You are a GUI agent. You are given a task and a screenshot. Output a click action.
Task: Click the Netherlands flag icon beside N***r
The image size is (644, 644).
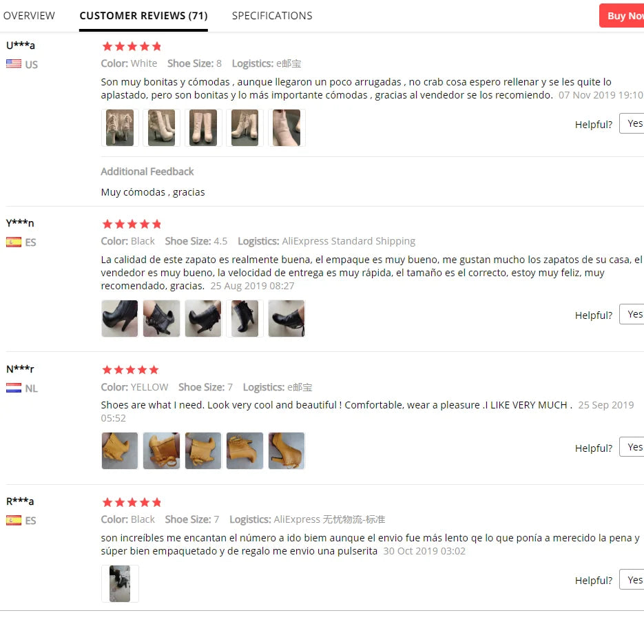[x=14, y=388]
